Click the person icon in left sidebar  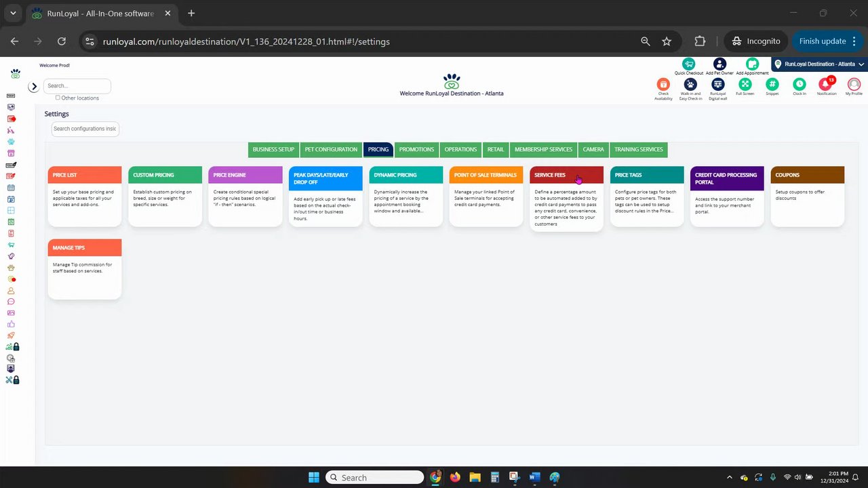point(11,290)
